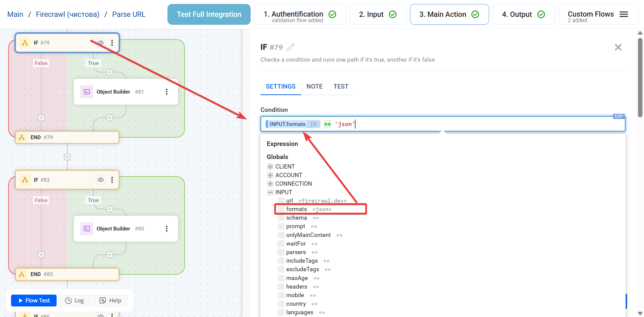Click the clock icon on the Log button
Image resolution: width=644 pixels, height=317 pixels.
coord(68,300)
